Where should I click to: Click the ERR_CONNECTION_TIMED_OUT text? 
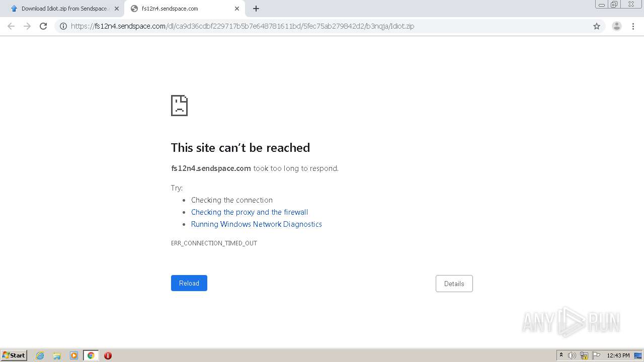(214, 243)
